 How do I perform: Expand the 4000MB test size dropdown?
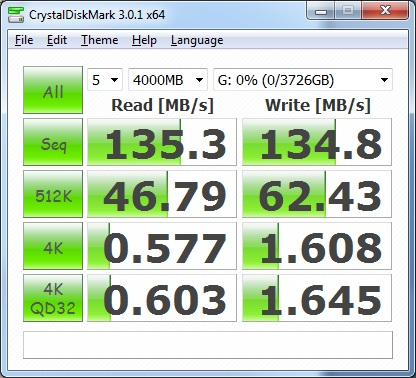(168, 80)
